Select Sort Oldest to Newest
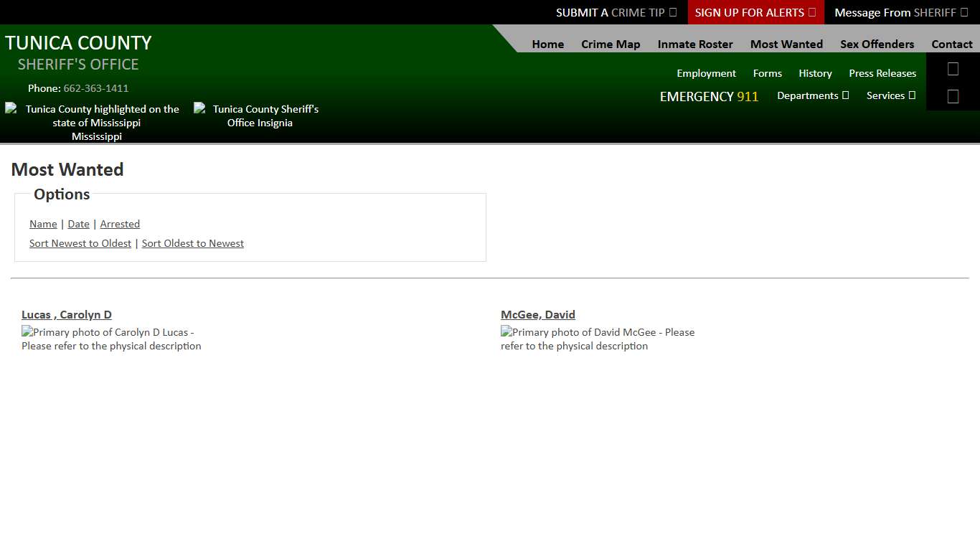980x551 pixels. [x=193, y=243]
